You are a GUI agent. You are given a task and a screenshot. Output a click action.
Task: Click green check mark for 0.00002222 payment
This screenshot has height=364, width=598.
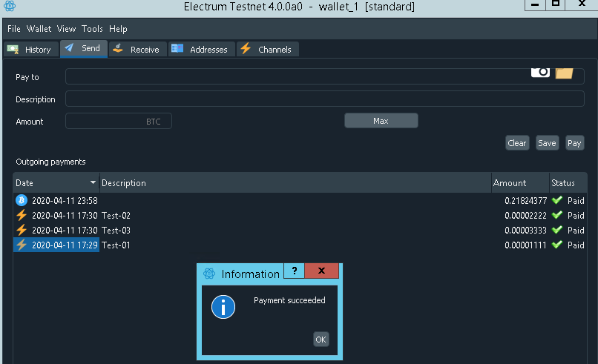click(x=557, y=215)
